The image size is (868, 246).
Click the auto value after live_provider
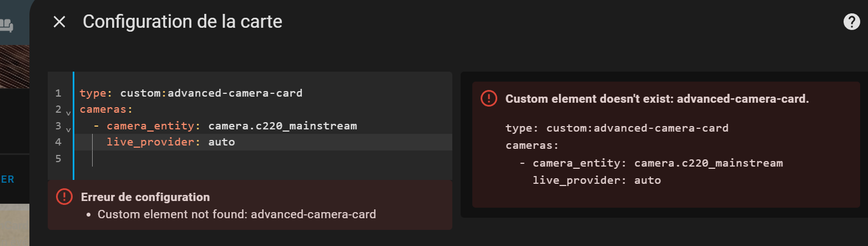pos(221,142)
